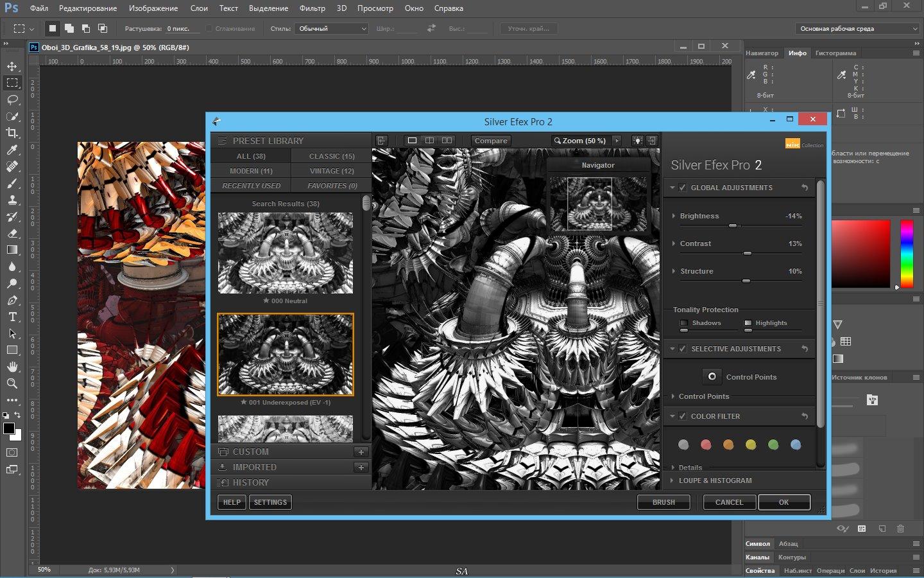
Task: Select the Rectangular Marquee tool
Action: coord(12,83)
